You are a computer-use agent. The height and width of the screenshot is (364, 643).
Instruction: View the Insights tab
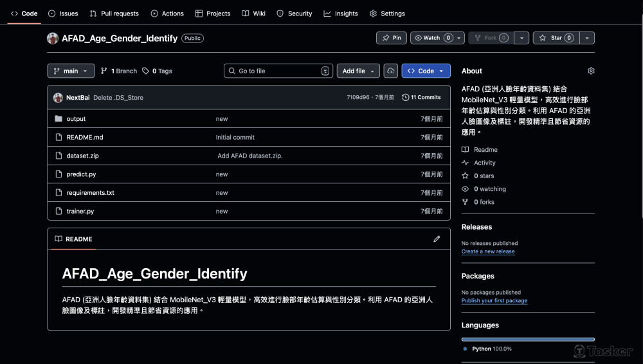(x=341, y=14)
